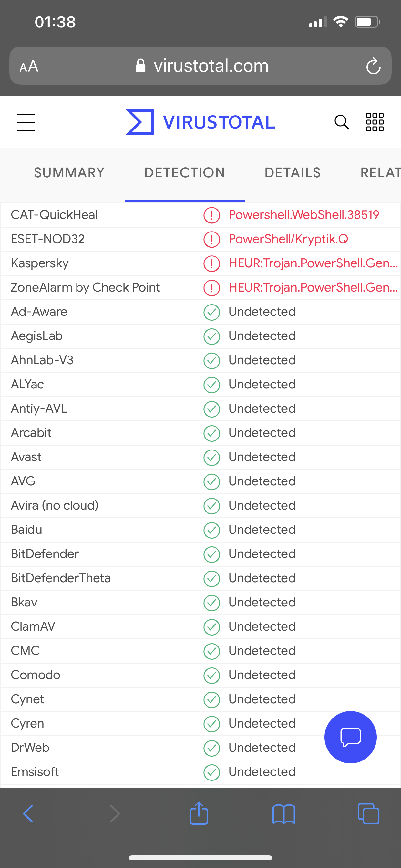
Task: Tap the AA reader text-size button
Action: point(29,66)
